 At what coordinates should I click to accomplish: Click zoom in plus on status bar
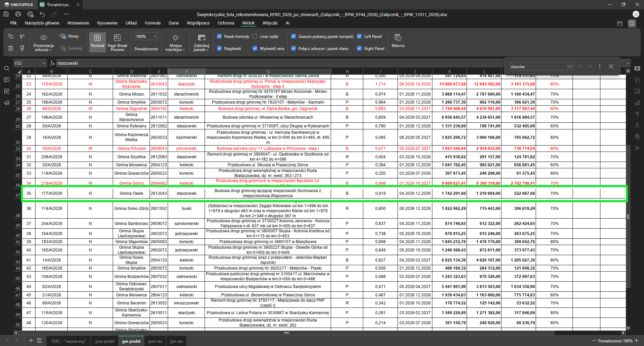(636, 341)
